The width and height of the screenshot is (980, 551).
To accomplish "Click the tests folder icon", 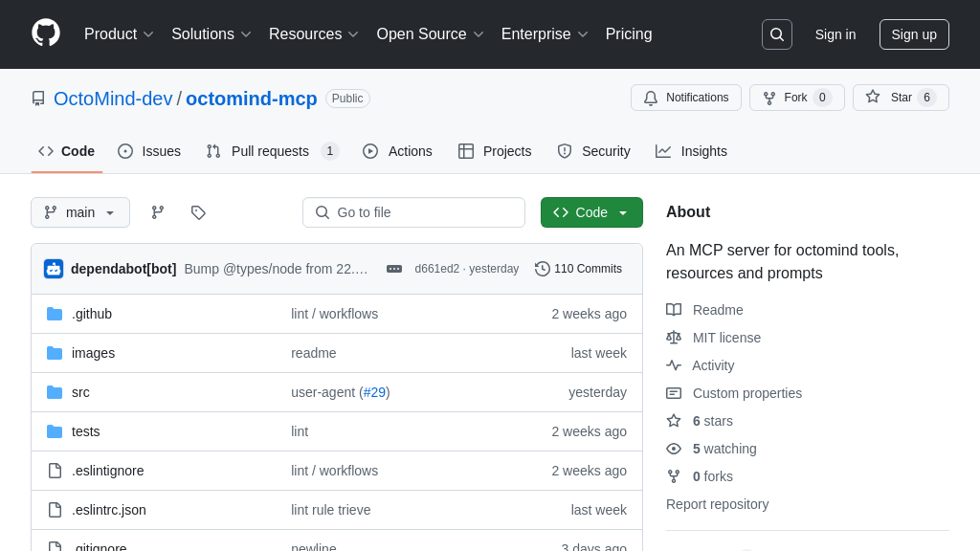I will 55,431.
